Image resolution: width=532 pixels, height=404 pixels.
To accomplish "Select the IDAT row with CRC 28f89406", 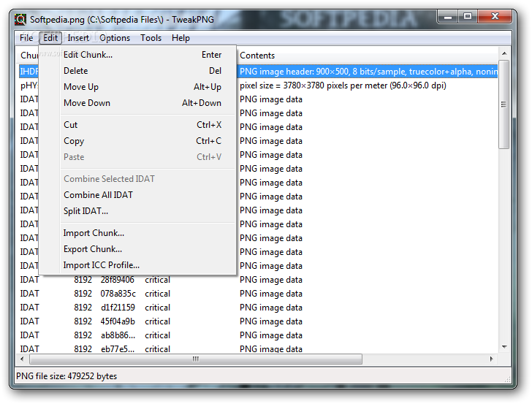I will pos(258,280).
